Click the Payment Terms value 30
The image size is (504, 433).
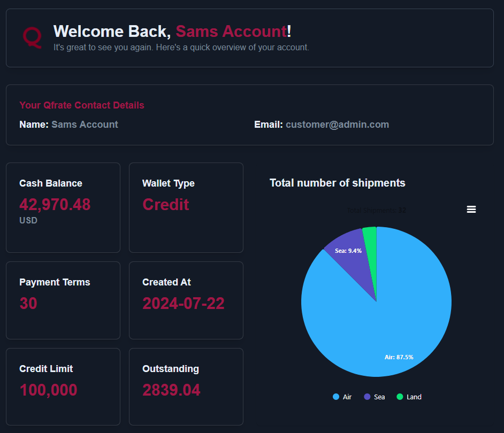click(x=28, y=304)
